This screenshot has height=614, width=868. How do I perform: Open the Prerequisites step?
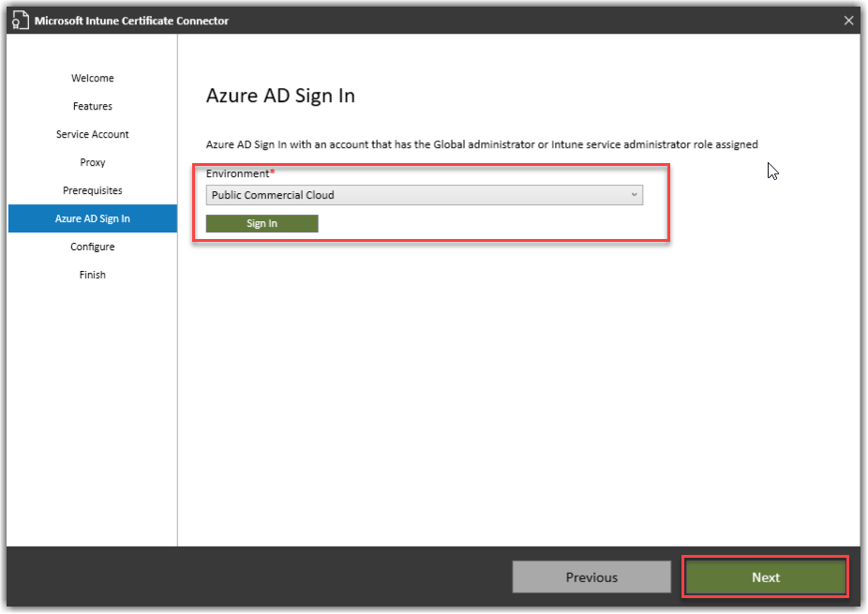93,190
